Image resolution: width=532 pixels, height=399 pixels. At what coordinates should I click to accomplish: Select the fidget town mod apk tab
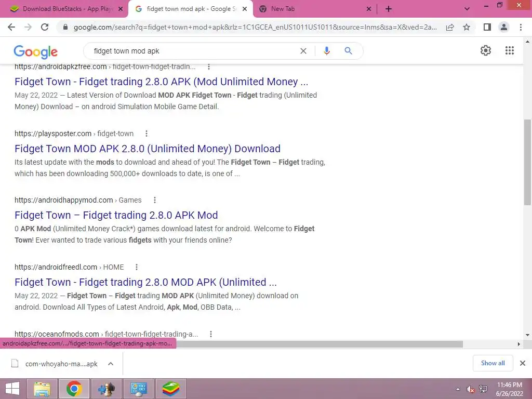point(191,9)
